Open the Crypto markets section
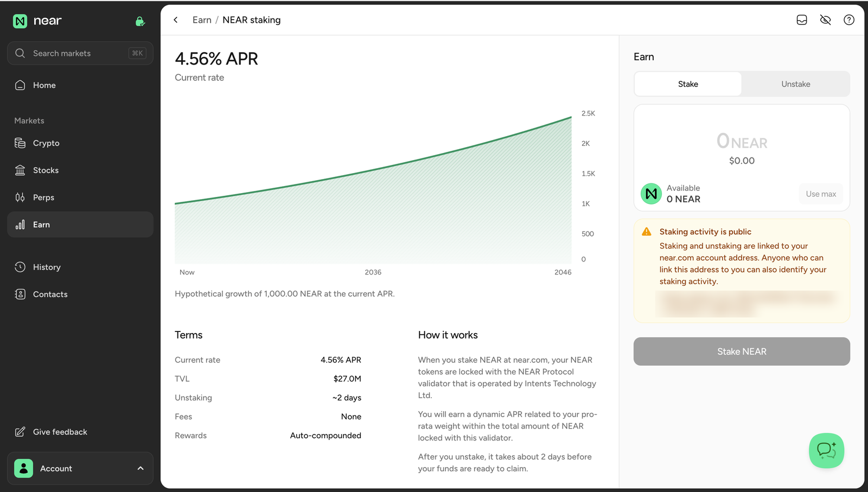The height and width of the screenshot is (492, 868). pyautogui.click(x=80, y=143)
